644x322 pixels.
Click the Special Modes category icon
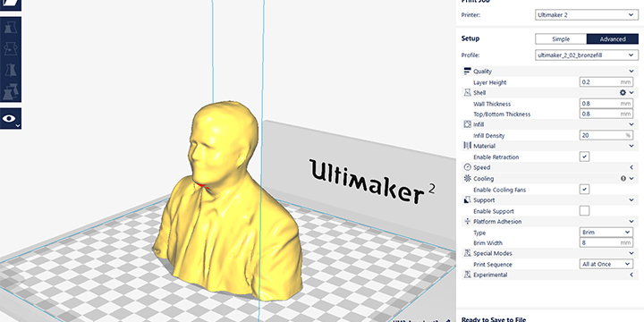(467, 253)
